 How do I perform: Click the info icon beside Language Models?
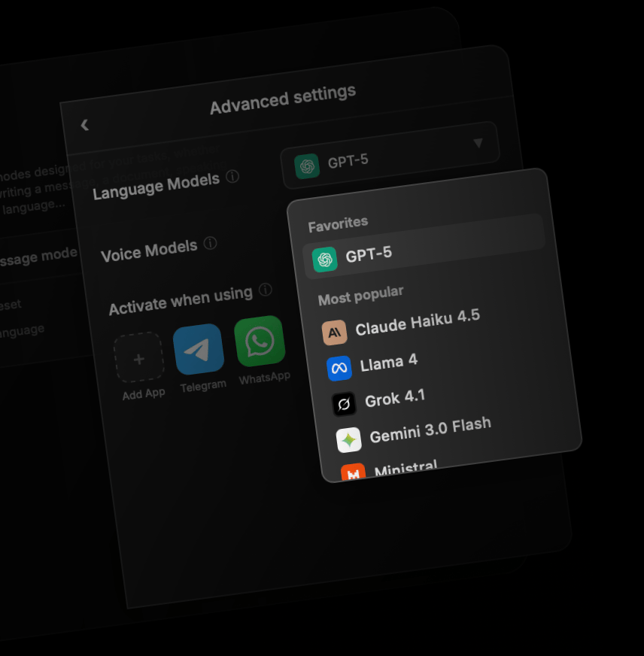point(233,177)
